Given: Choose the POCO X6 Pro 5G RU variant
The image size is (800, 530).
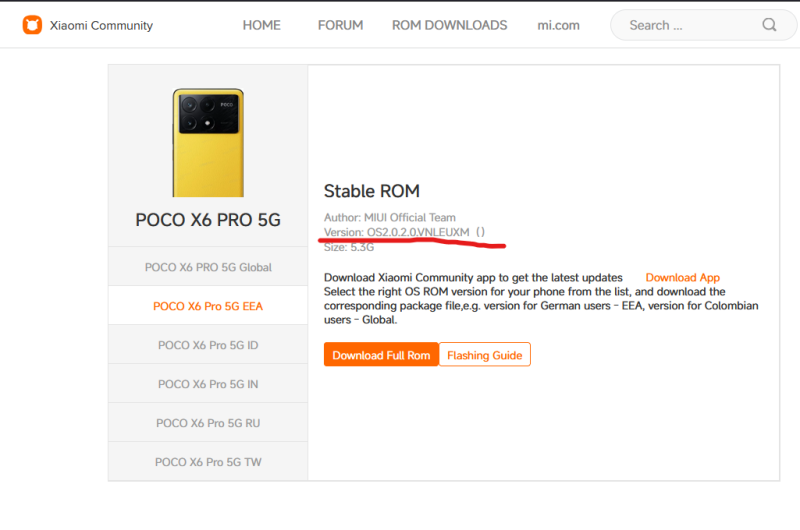Looking at the screenshot, I should coord(208,423).
